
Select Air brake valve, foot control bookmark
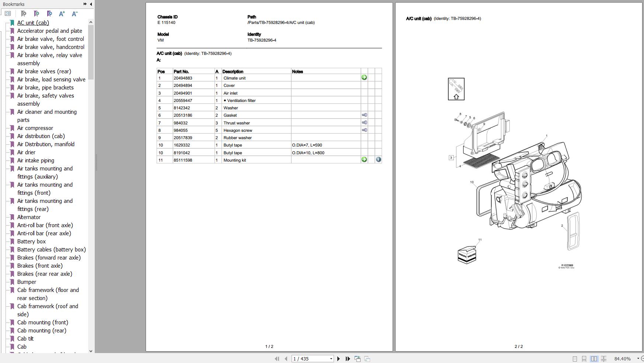point(51,39)
